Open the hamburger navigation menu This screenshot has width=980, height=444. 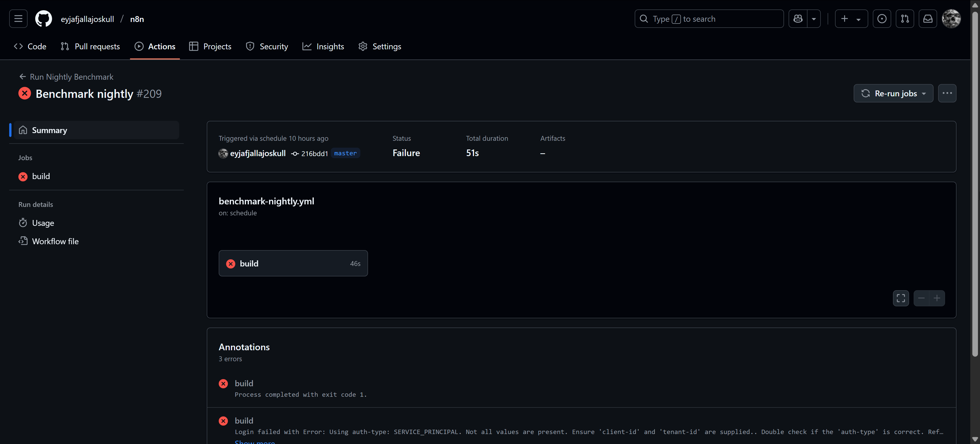pyautogui.click(x=18, y=19)
